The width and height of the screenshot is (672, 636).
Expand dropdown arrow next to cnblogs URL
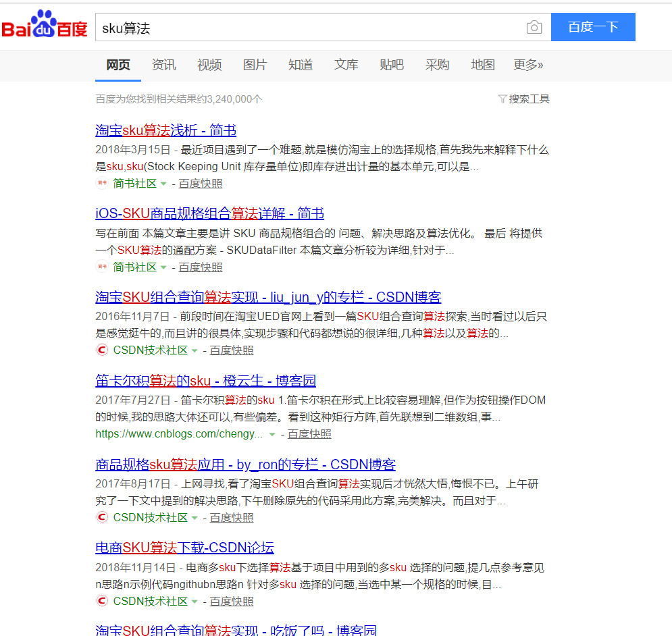[x=272, y=435]
